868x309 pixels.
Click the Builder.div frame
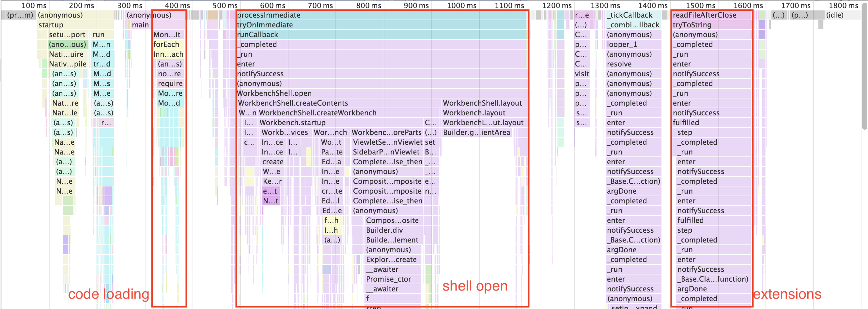[x=393, y=230]
